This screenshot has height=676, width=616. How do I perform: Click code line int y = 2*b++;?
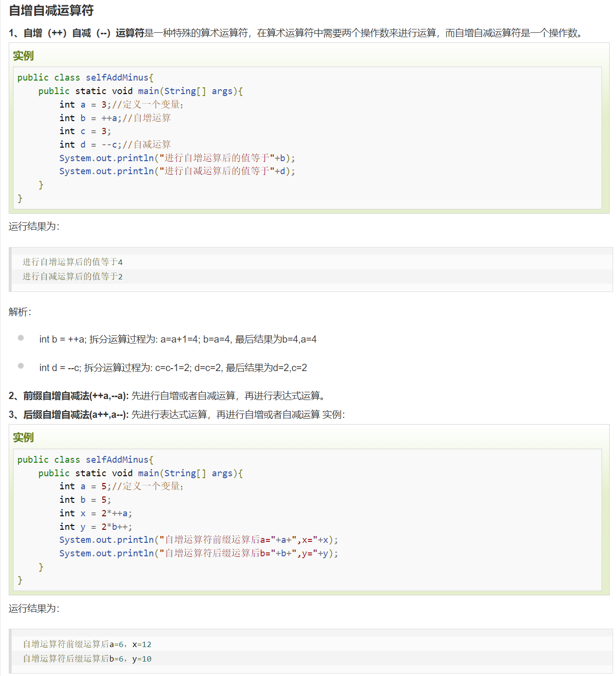pos(96,527)
